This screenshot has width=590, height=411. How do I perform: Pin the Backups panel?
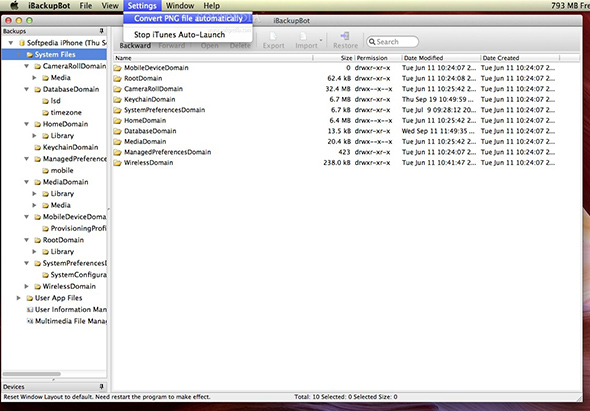(101, 31)
